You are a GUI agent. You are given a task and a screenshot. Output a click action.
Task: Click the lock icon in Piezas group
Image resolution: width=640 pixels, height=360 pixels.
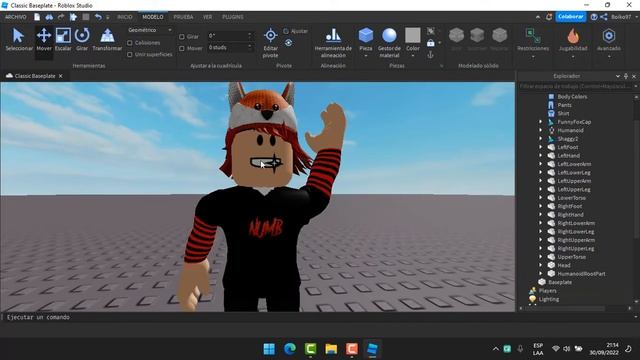point(431,43)
